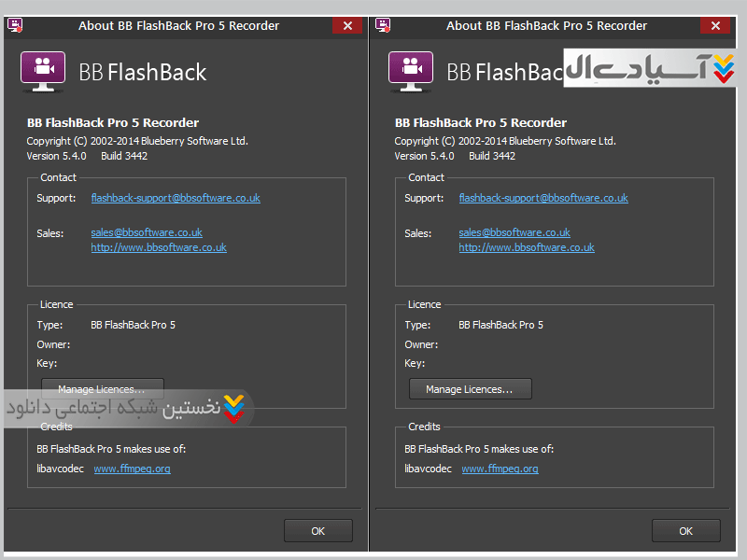This screenshot has width=747, height=560.
Task: Click sales@bbsoftware.co.uk in the left dialog
Action: (x=147, y=232)
